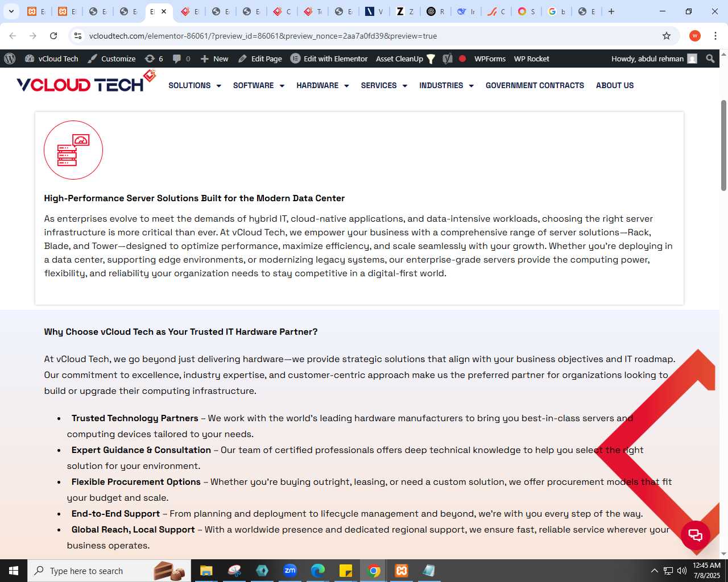The height and width of the screenshot is (582, 728).
Task: Click the Why Choose vCloud Tech heading
Action: [181, 332]
